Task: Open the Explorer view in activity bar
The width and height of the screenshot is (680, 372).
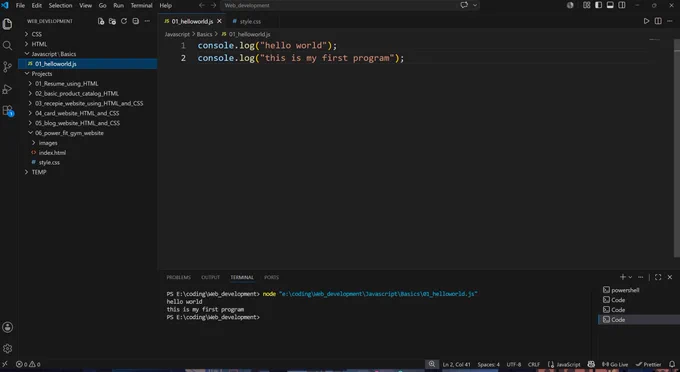Action: [x=7, y=24]
